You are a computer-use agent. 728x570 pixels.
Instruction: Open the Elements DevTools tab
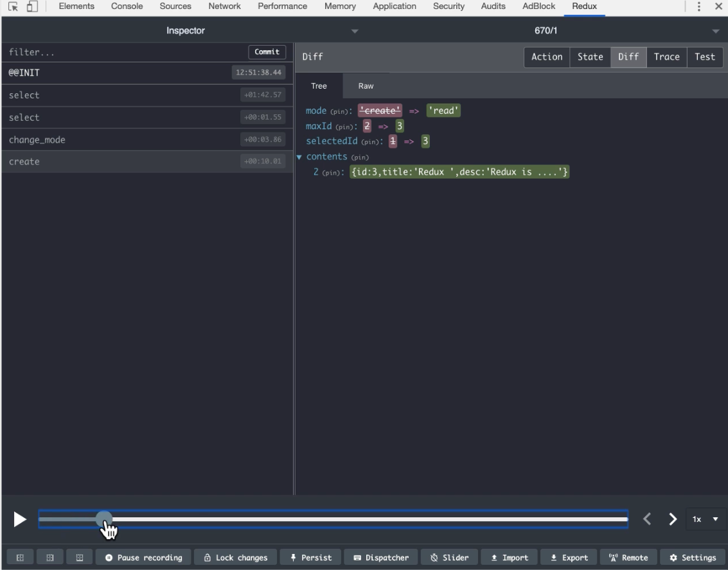click(76, 6)
